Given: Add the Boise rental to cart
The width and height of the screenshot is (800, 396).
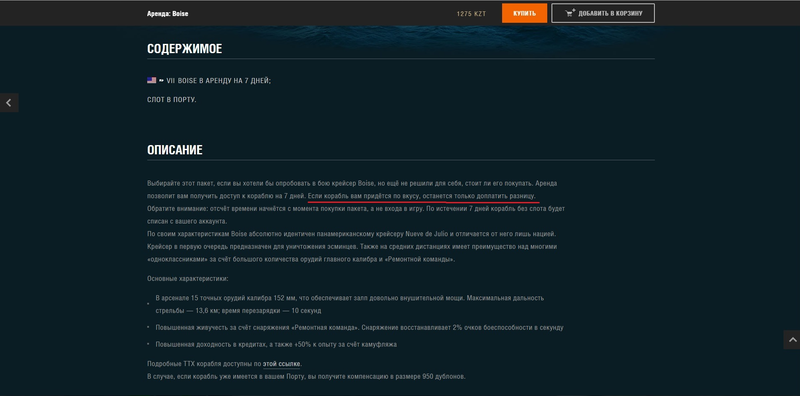Looking at the screenshot, I should (603, 13).
